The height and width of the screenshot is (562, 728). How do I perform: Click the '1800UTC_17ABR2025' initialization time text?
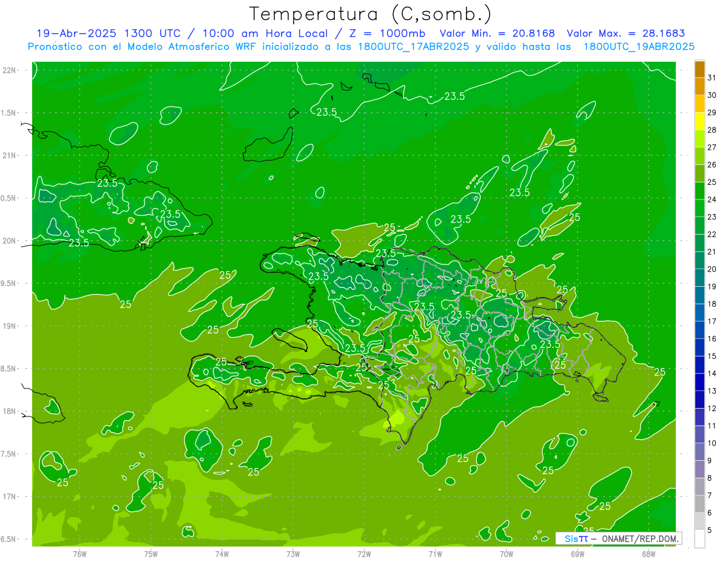(x=413, y=47)
